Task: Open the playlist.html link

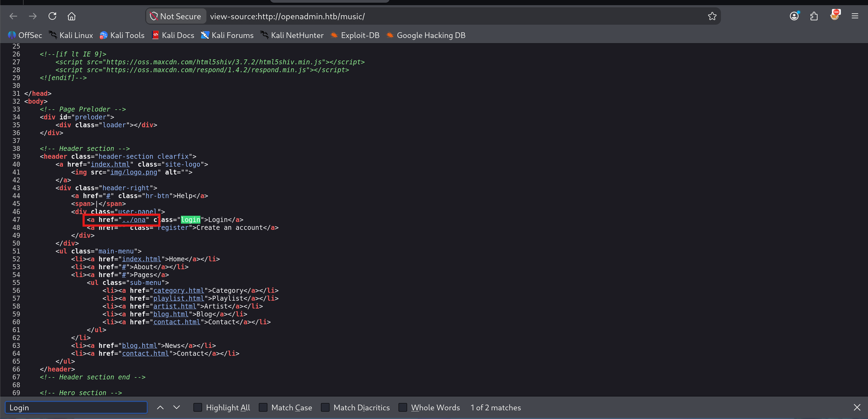Action: 179,298
